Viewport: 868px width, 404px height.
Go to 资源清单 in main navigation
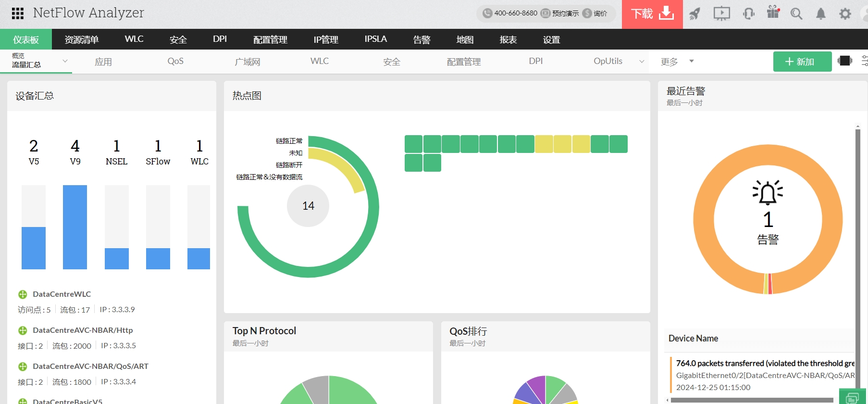coord(82,39)
